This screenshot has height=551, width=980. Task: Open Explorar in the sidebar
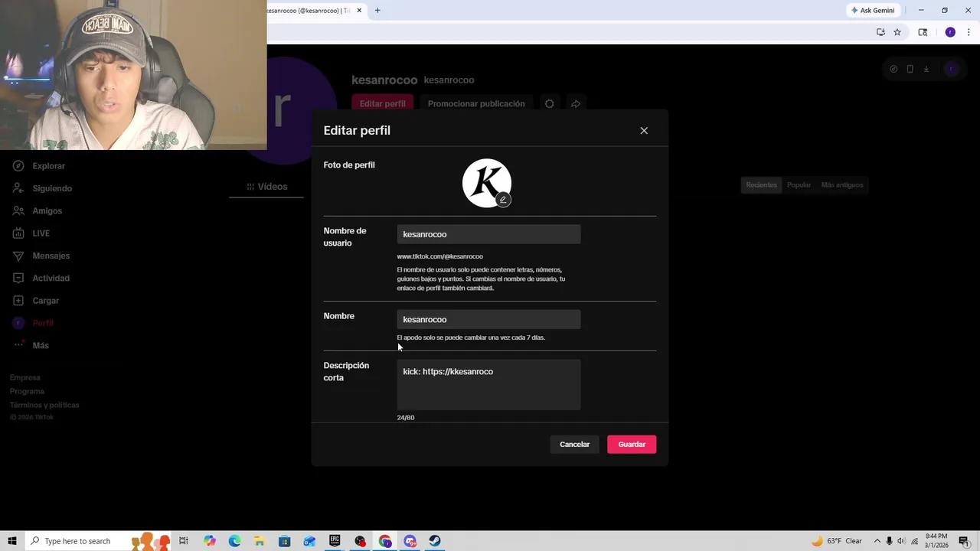click(x=48, y=166)
